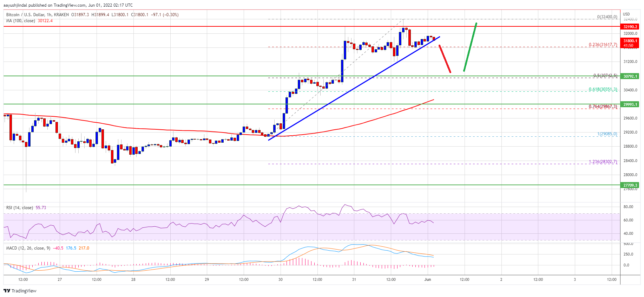Click the date 29 on time axis
The image size is (644, 297).
pos(207,280)
